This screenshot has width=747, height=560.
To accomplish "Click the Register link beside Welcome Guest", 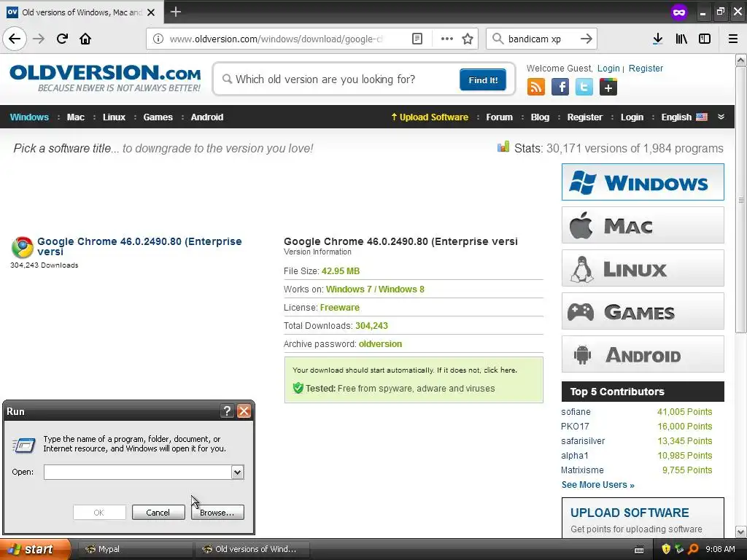I will 646,68.
